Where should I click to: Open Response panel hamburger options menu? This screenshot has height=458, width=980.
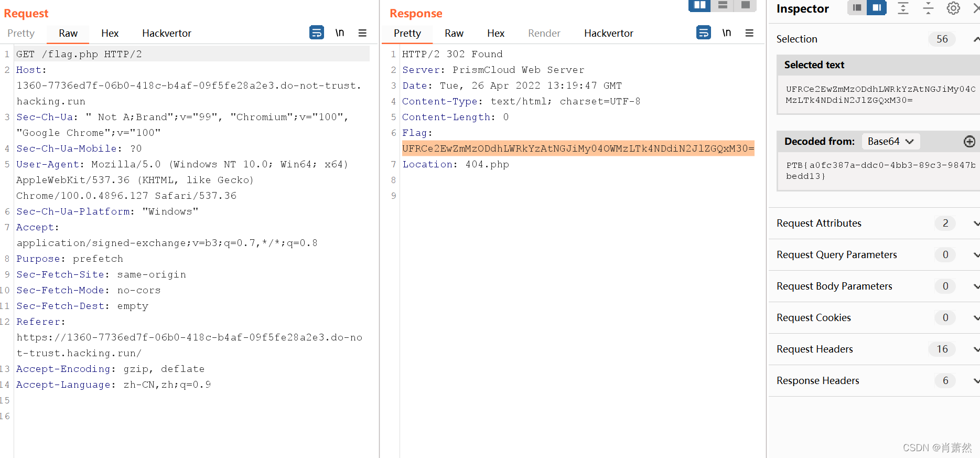pos(749,33)
